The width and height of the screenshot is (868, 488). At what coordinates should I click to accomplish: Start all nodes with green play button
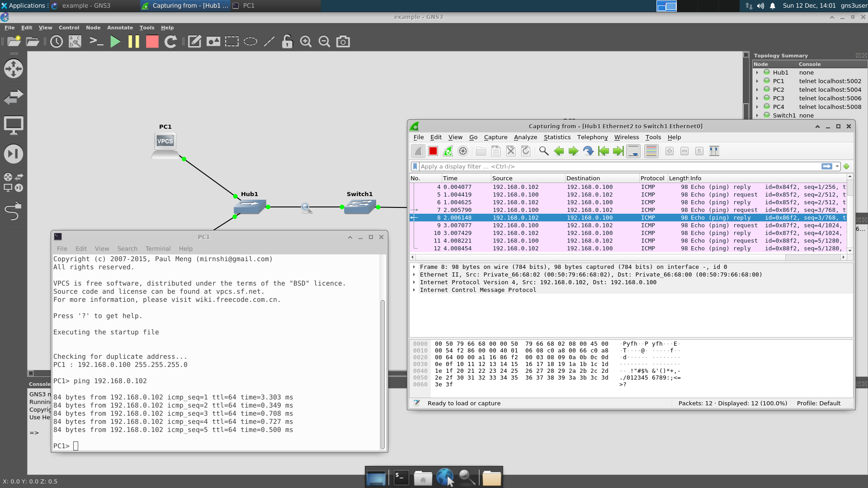115,42
